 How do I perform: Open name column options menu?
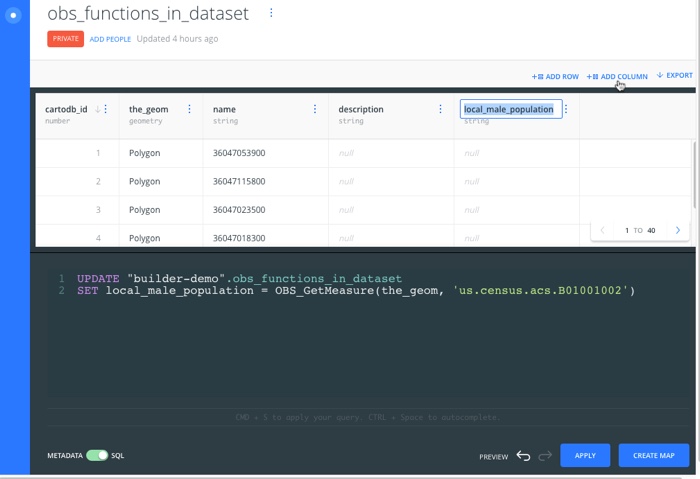[315, 109]
